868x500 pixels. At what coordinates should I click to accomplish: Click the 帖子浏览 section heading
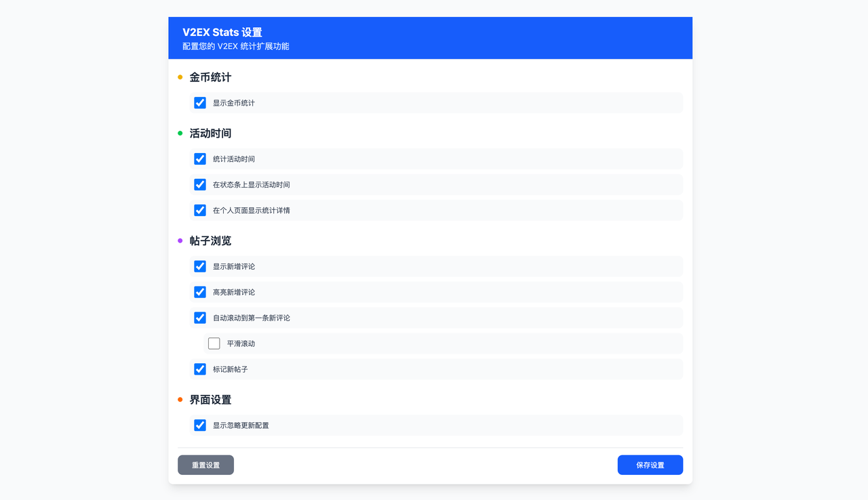click(x=210, y=241)
